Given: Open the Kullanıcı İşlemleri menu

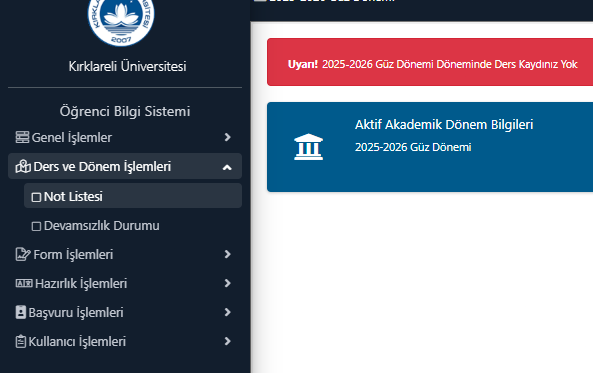Looking at the screenshot, I should (x=125, y=341).
